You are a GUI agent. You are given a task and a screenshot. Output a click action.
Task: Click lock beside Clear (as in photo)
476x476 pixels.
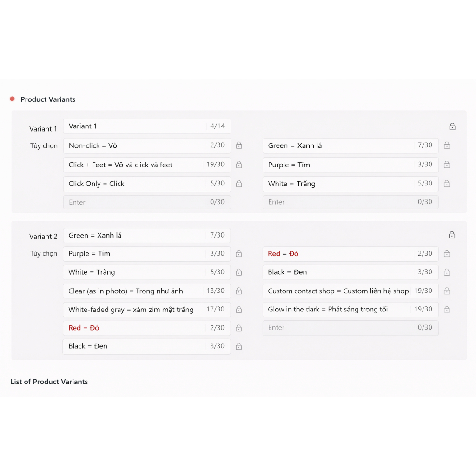pos(239,291)
